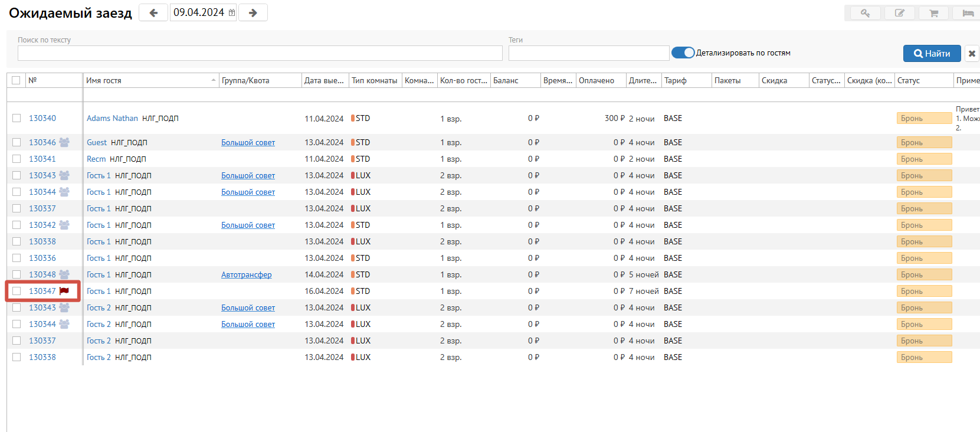Click the key icon in top toolbar

[x=865, y=13]
